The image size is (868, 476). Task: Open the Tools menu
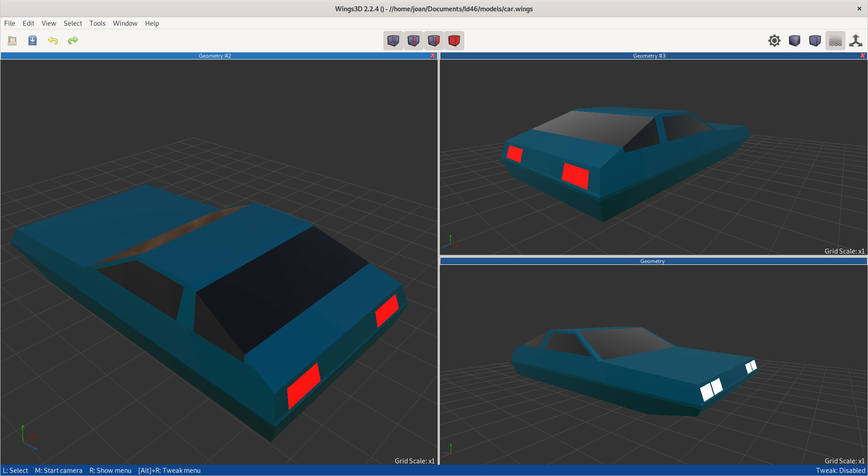[98, 23]
